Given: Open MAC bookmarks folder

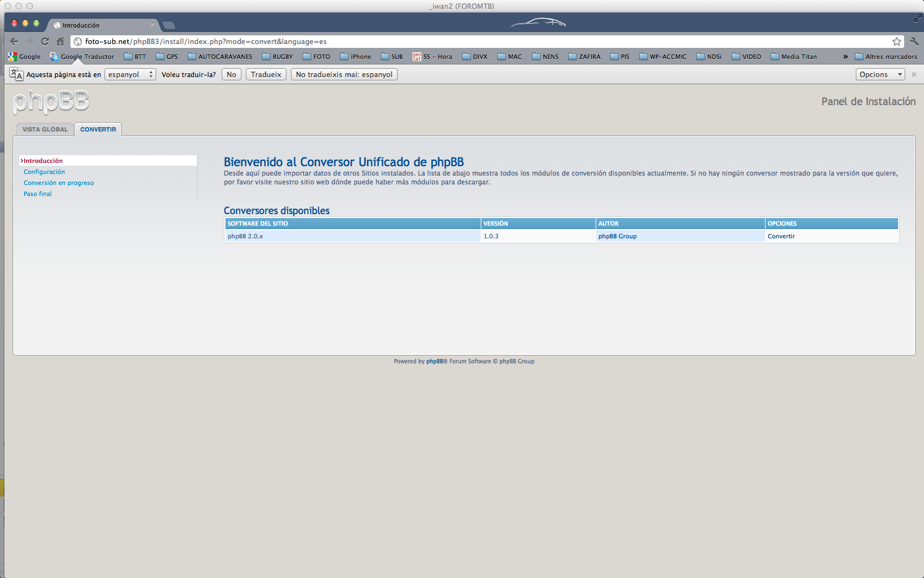Looking at the screenshot, I should pos(510,57).
